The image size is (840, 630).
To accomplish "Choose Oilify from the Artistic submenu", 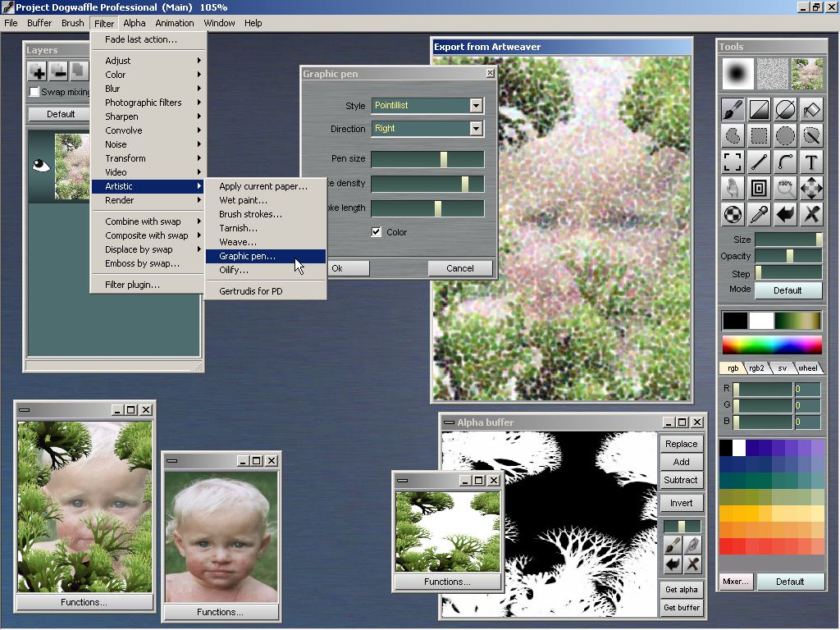I will pos(234,270).
